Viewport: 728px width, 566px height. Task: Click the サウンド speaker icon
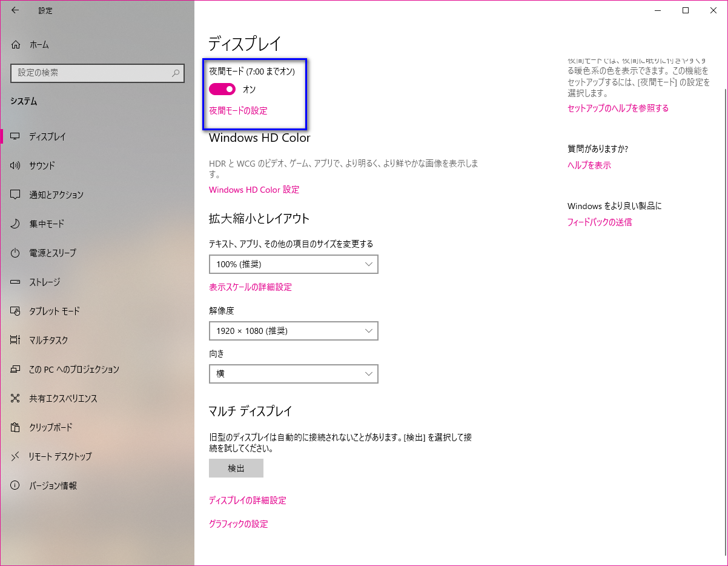pos(16,165)
